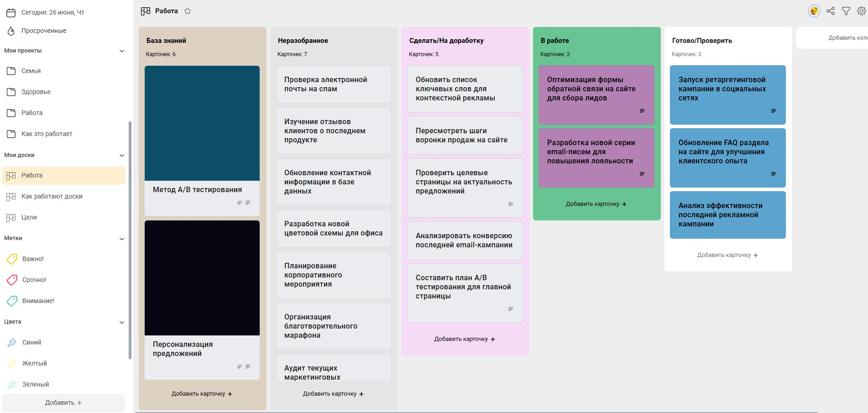Select the Синий color filter
The image size is (868, 413).
pyautogui.click(x=31, y=342)
